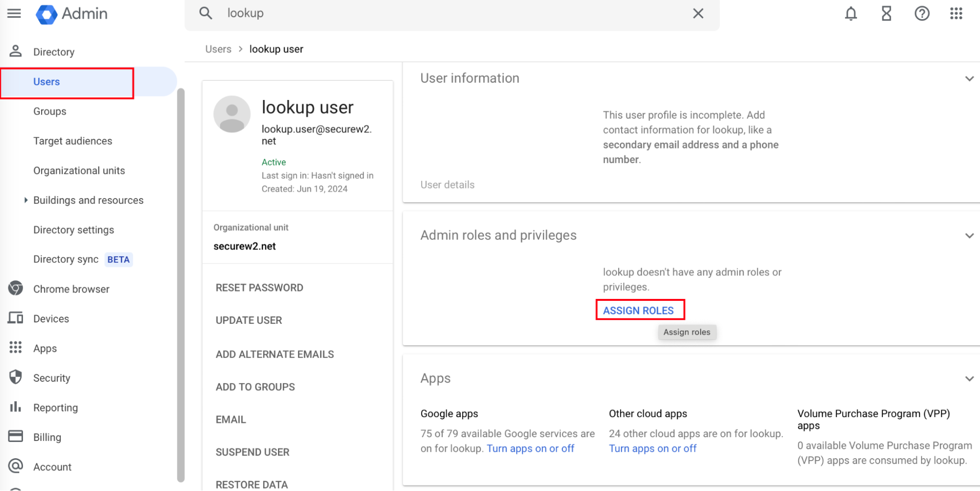
Task: Click the ASSIGN ROLES link
Action: tap(638, 310)
